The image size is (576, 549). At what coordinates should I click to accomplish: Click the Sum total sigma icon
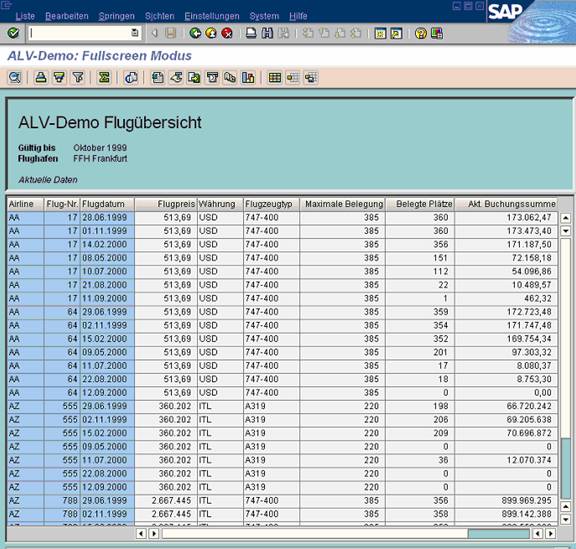(104, 78)
